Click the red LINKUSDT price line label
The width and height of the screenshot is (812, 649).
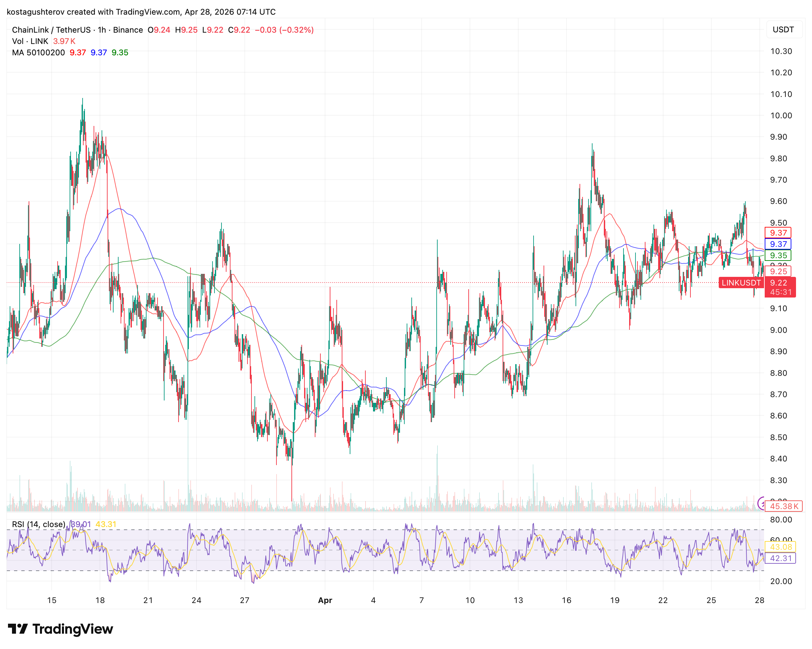tap(741, 283)
